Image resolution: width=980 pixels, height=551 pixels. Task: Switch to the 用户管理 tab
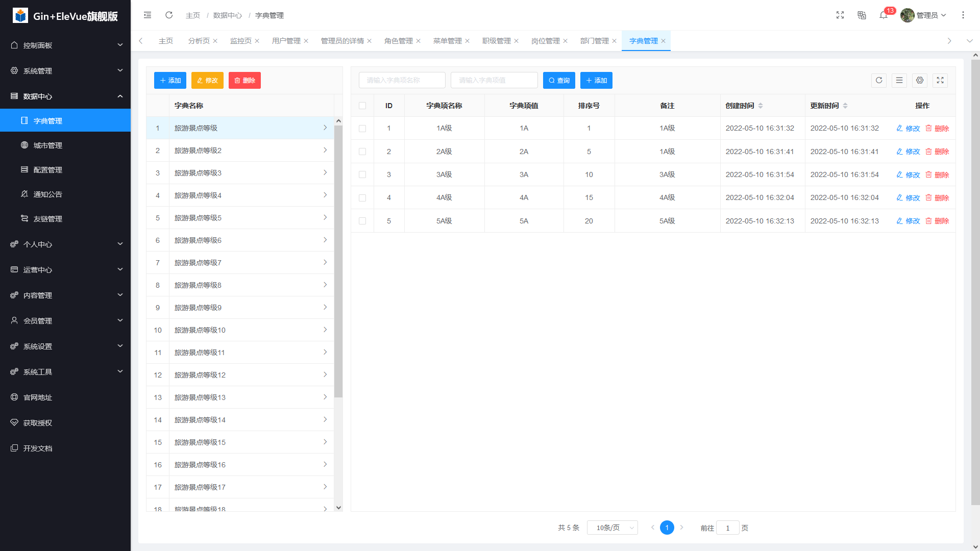point(286,41)
